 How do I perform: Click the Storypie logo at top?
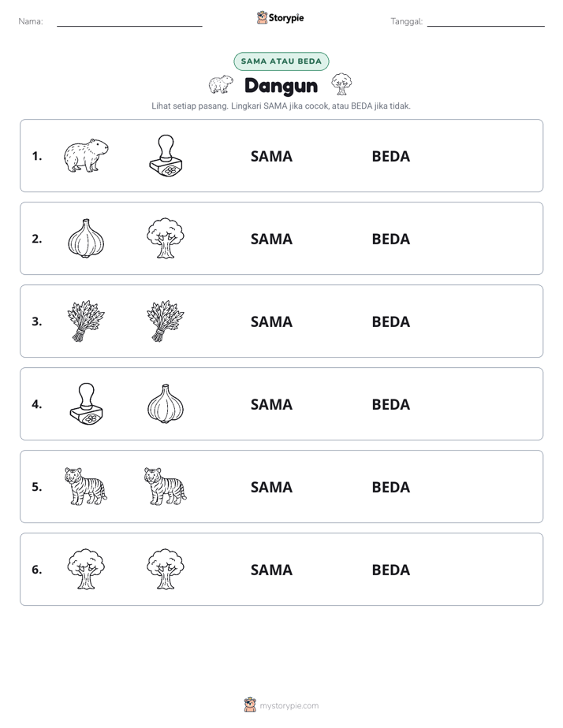[281, 17]
